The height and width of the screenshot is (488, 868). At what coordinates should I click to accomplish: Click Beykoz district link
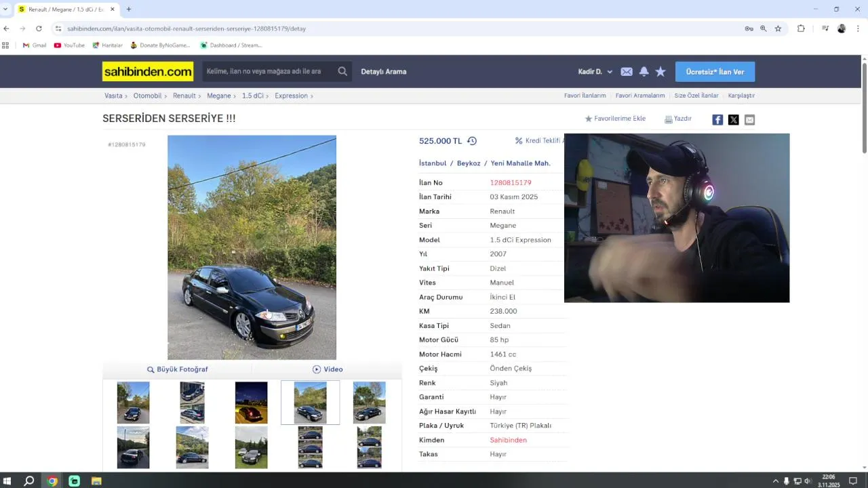click(469, 163)
